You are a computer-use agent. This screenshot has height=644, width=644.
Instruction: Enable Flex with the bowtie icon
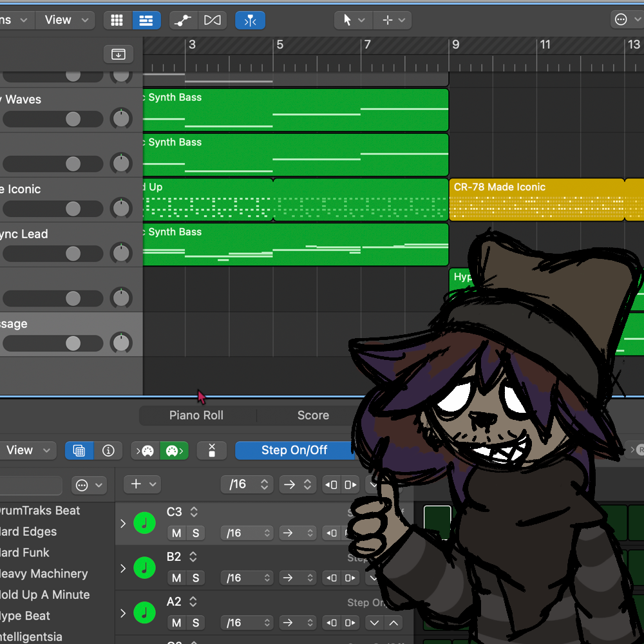[213, 20]
